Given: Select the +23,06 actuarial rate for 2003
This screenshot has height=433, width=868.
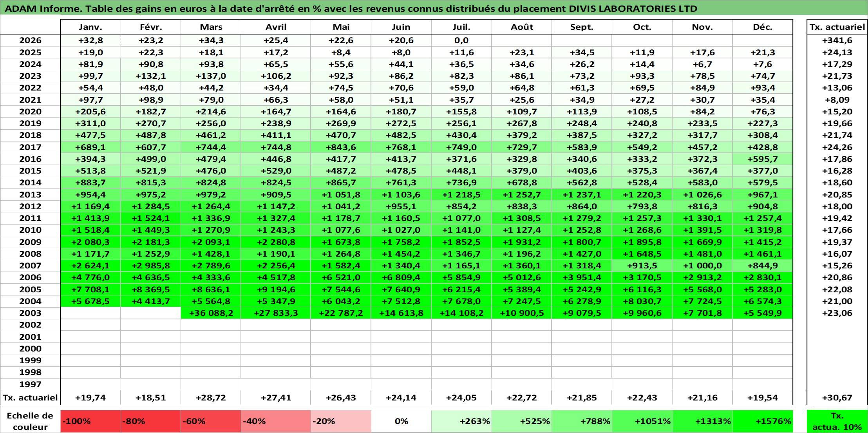Looking at the screenshot, I should (x=837, y=313).
